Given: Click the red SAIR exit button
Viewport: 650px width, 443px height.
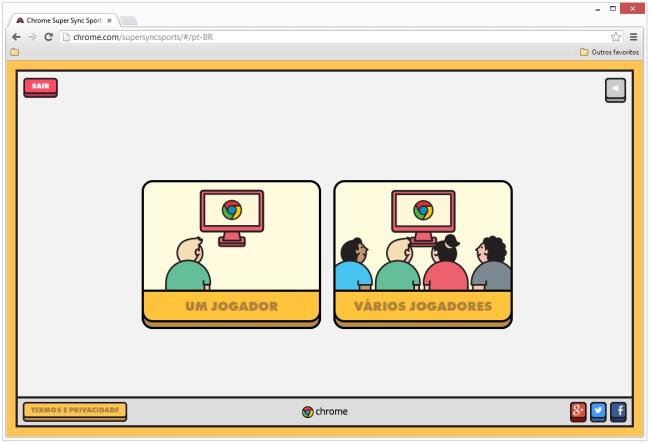Looking at the screenshot, I should coord(41,87).
